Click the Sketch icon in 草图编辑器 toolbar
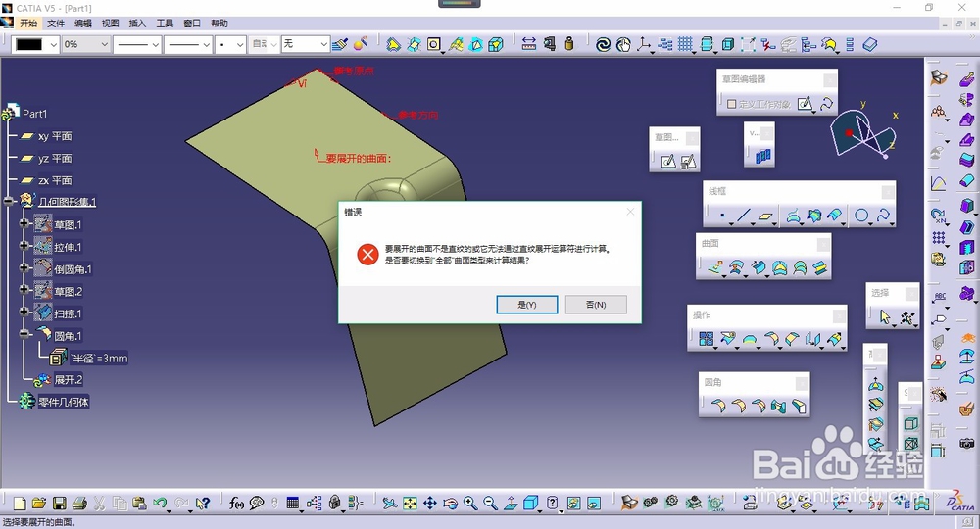The width and height of the screenshot is (980, 529). 805,104
